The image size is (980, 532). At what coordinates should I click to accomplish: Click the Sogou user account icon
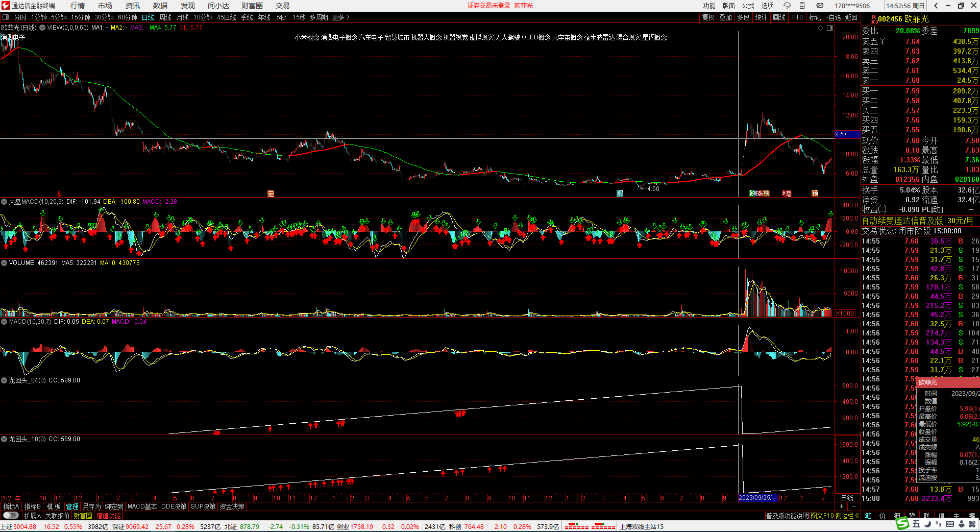[x=961, y=524]
